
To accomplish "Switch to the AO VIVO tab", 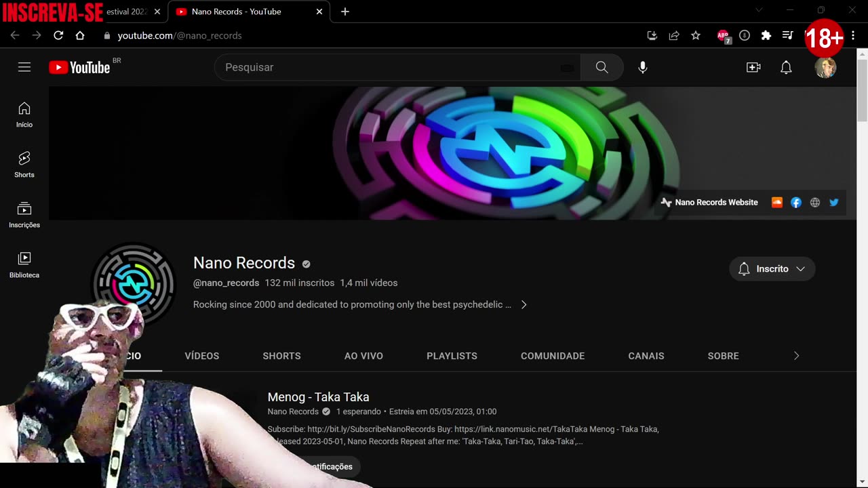I will [363, 356].
